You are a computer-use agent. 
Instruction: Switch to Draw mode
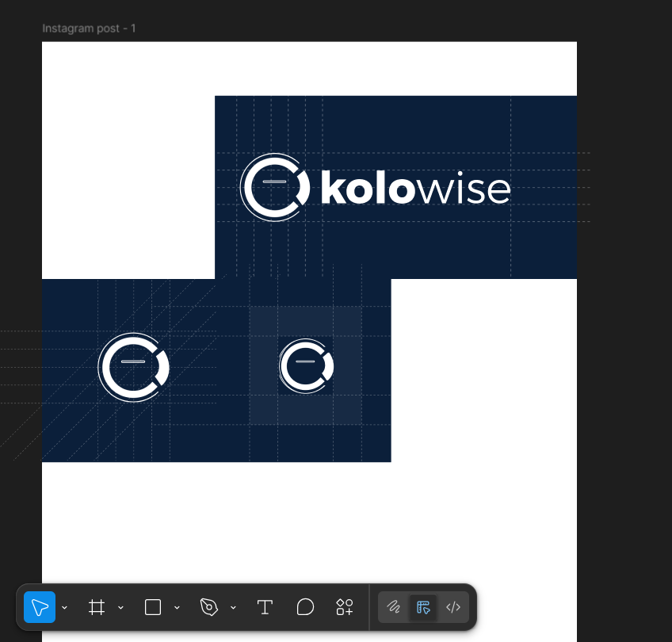click(393, 607)
